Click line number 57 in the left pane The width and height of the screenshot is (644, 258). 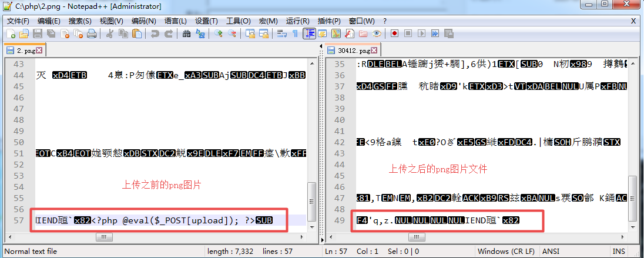tap(19, 220)
